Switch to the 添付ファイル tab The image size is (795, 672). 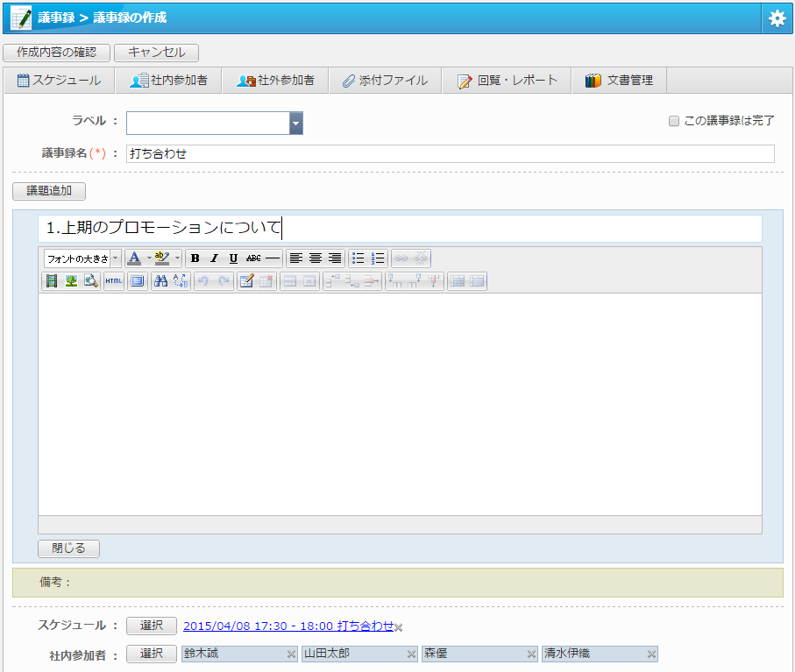(385, 81)
